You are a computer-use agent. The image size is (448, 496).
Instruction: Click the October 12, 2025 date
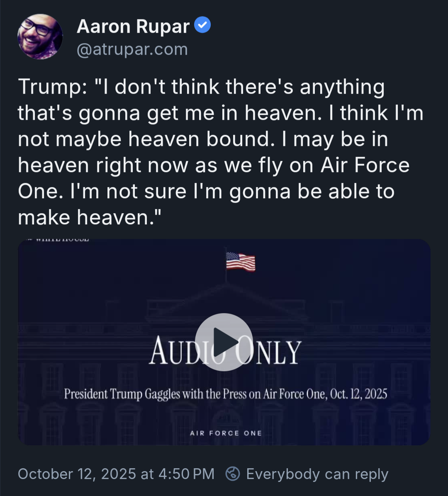tap(77, 474)
